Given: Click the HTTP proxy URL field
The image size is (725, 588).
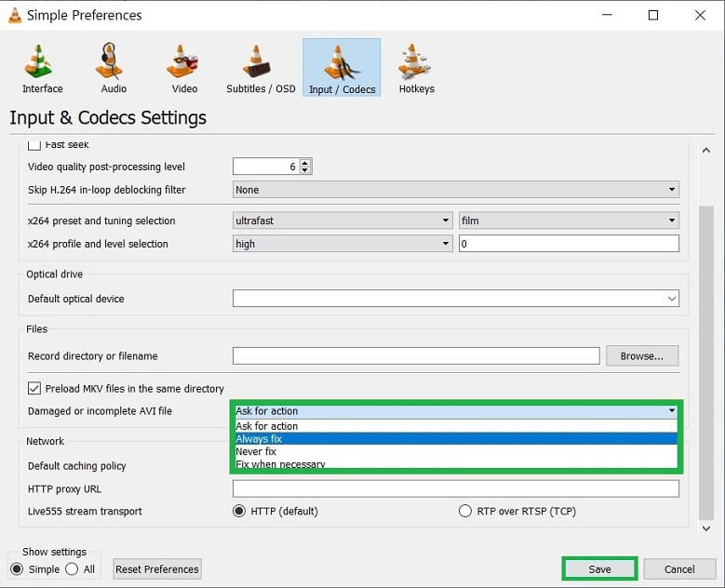Looking at the screenshot, I should point(456,488).
